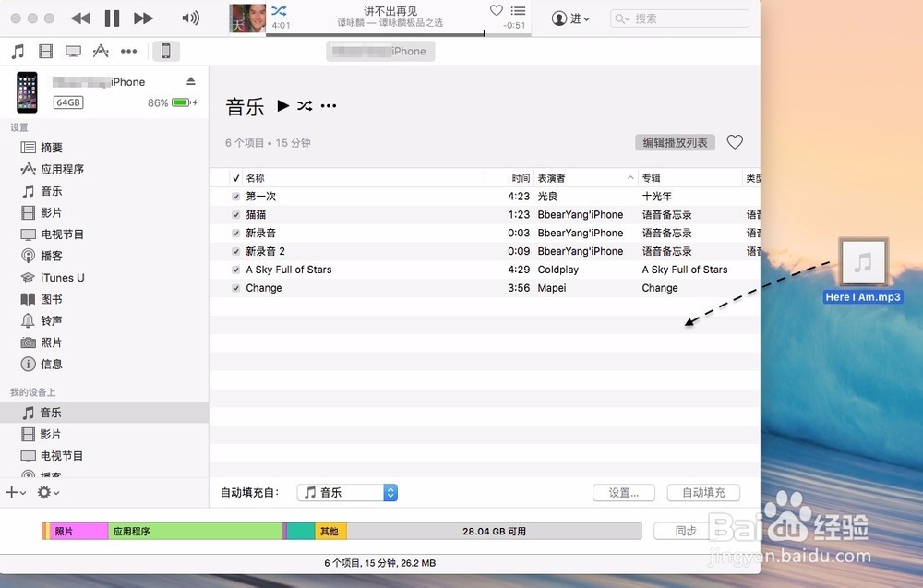This screenshot has width=923, height=588.
Task: Open the 音乐 playlist more-options ellipsis
Action: click(329, 106)
